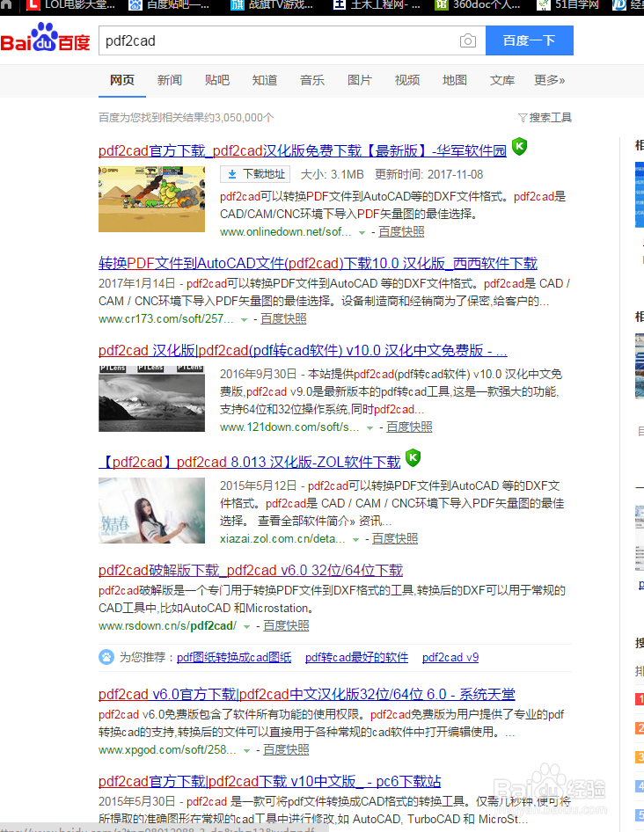The image size is (644, 832).
Task: Expand dropdown arrow next to xiazai.zol.com.cn
Action: click(355, 540)
